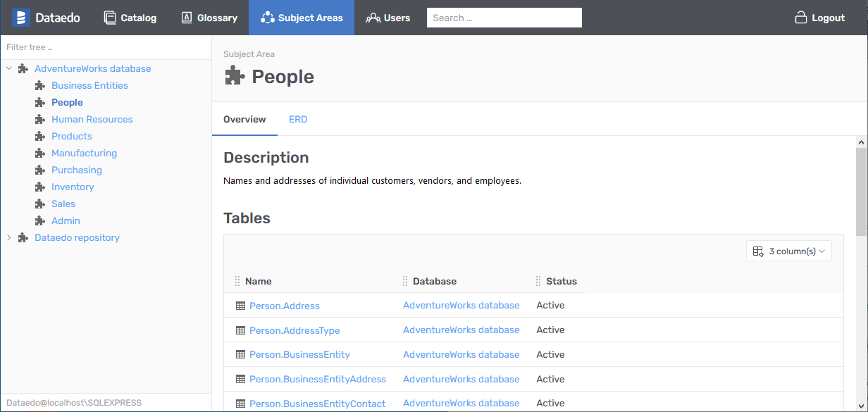Click the Dataedo logo icon
This screenshot has width=868, height=412.
click(x=21, y=18)
